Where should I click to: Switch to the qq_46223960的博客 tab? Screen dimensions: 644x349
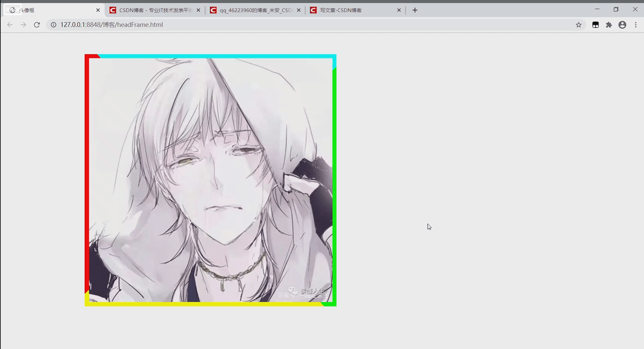[x=255, y=10]
